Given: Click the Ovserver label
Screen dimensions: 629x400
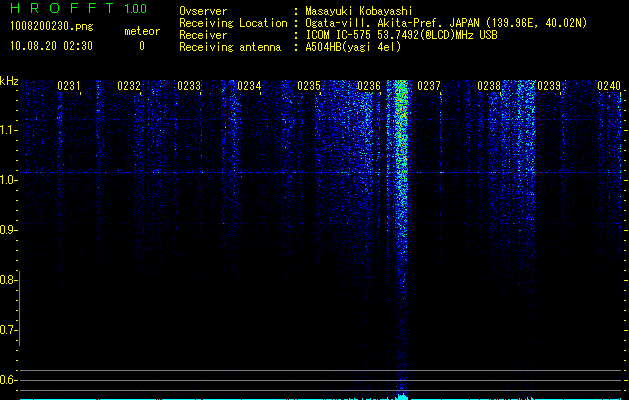Looking at the screenshot, I should [203, 11].
